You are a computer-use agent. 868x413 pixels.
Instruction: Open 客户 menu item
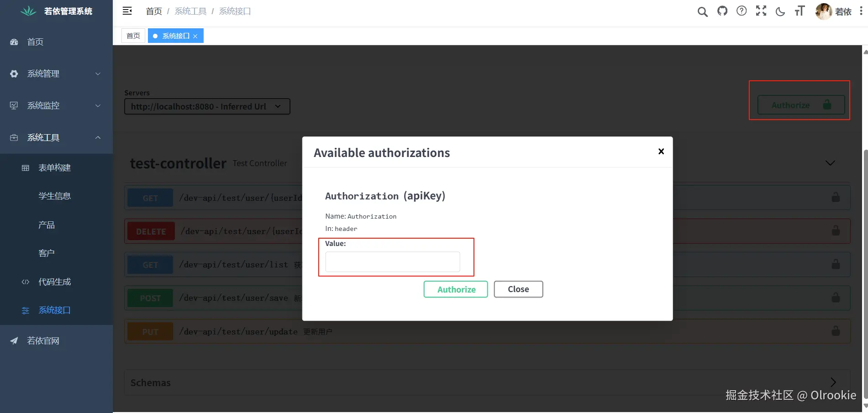56,253
